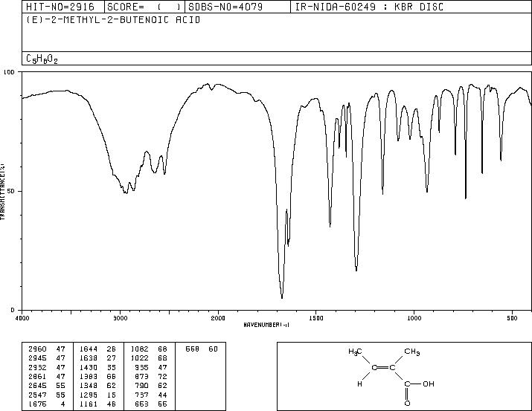Image resolution: width=532 pixels, height=411 pixels.
Task: Select the 737 peak table entry
Action: coord(151,395)
